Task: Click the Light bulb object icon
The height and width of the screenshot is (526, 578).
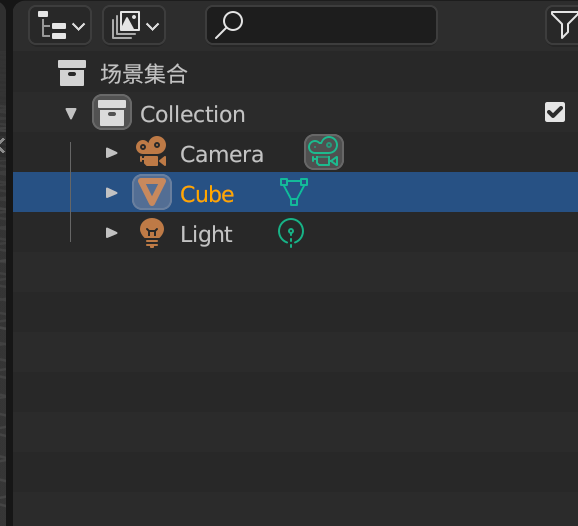Action: click(x=152, y=233)
